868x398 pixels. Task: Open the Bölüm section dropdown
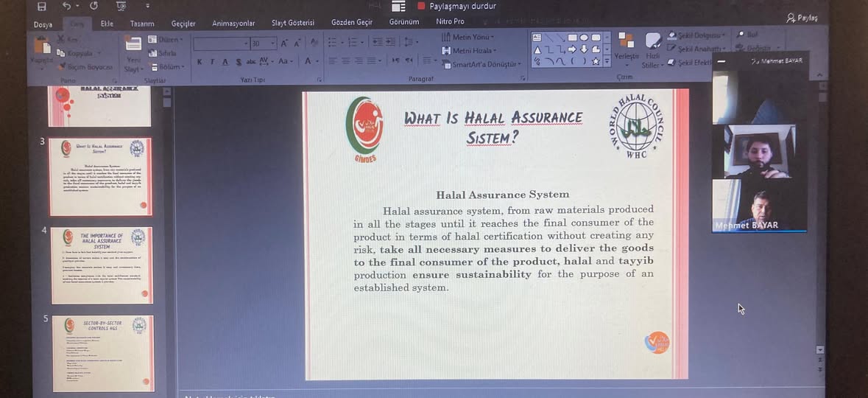tap(166, 66)
